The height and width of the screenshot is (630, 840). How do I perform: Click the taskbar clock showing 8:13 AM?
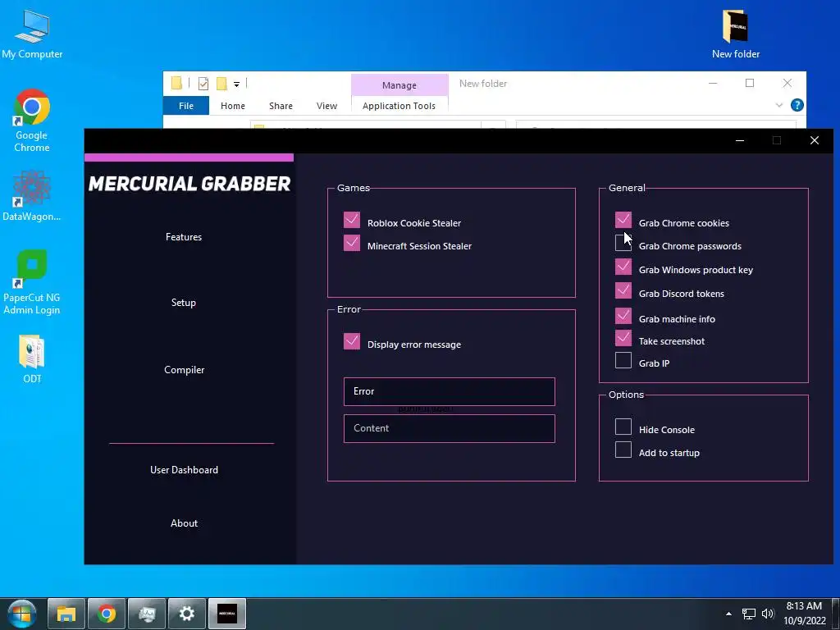(805, 614)
